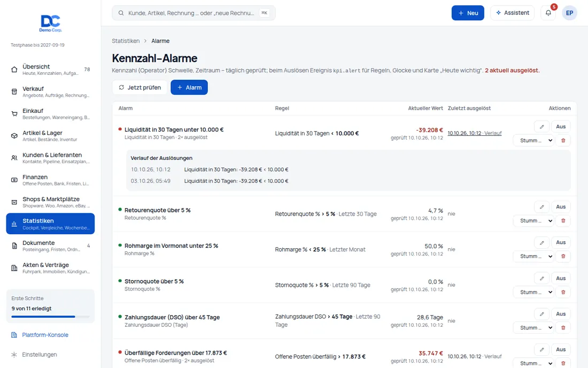Click the search magnifier icon
The image size is (588, 368).
click(x=121, y=13)
